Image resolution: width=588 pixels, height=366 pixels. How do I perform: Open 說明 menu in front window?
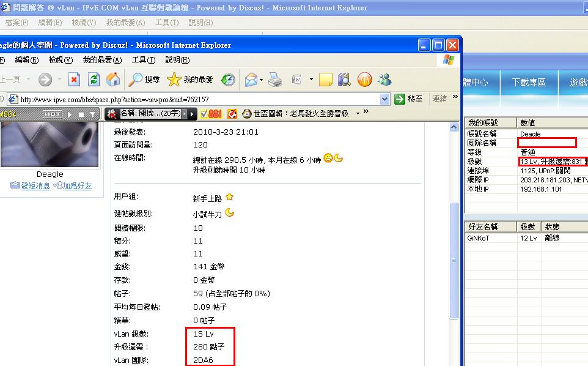point(177,60)
